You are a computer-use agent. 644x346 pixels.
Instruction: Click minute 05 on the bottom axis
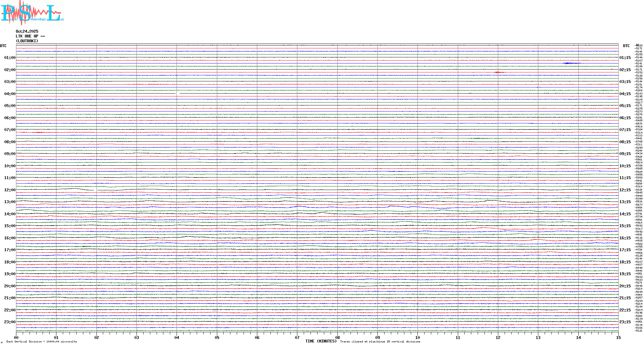(x=217, y=337)
